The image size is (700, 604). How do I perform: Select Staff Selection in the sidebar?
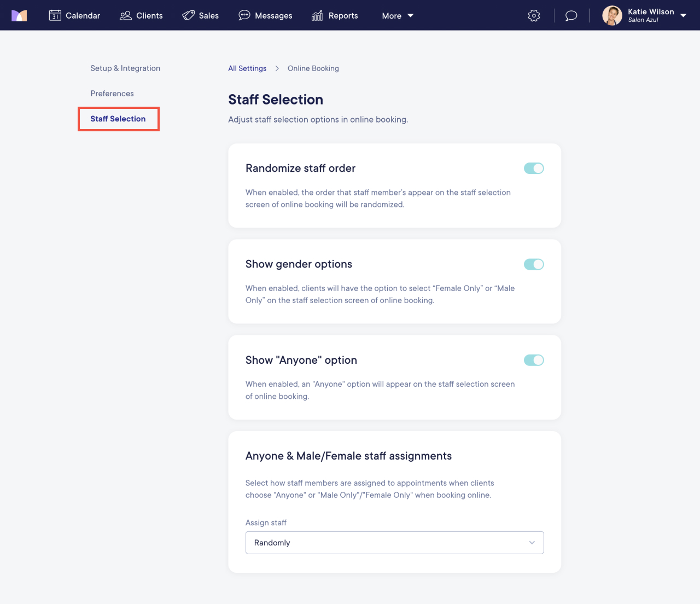[118, 118]
